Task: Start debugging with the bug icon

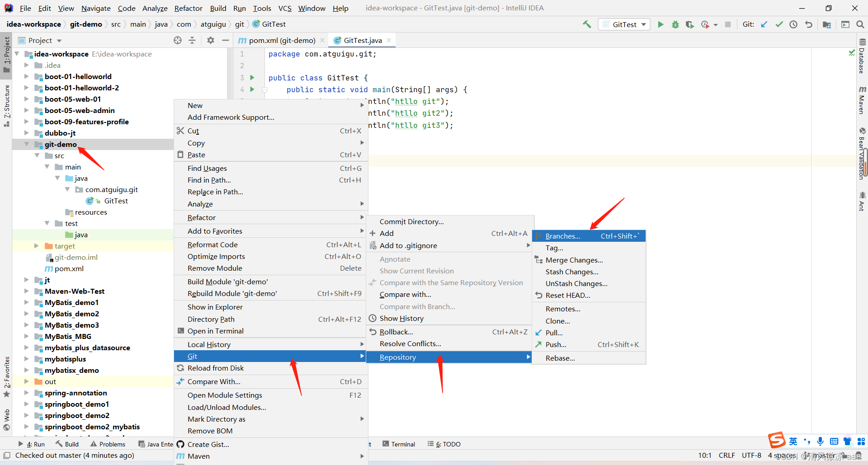Action: coord(675,24)
